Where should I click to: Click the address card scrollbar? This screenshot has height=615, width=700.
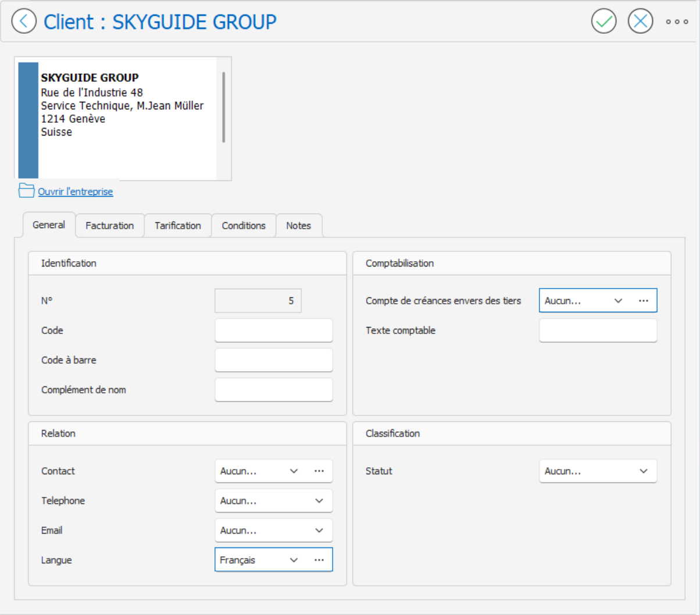tap(223, 107)
